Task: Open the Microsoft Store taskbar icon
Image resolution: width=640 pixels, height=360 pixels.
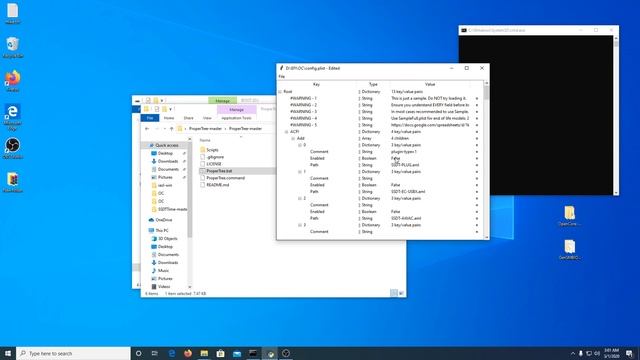Action: (x=220, y=353)
